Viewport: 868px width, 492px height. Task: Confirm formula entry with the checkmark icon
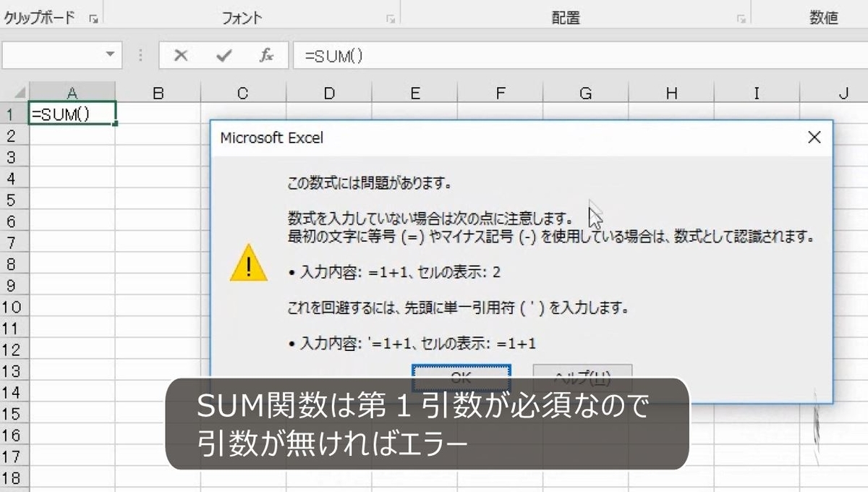click(224, 56)
